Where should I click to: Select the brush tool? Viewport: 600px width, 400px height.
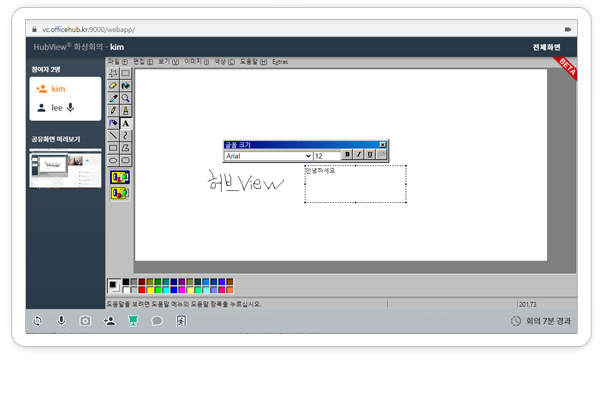tap(126, 111)
